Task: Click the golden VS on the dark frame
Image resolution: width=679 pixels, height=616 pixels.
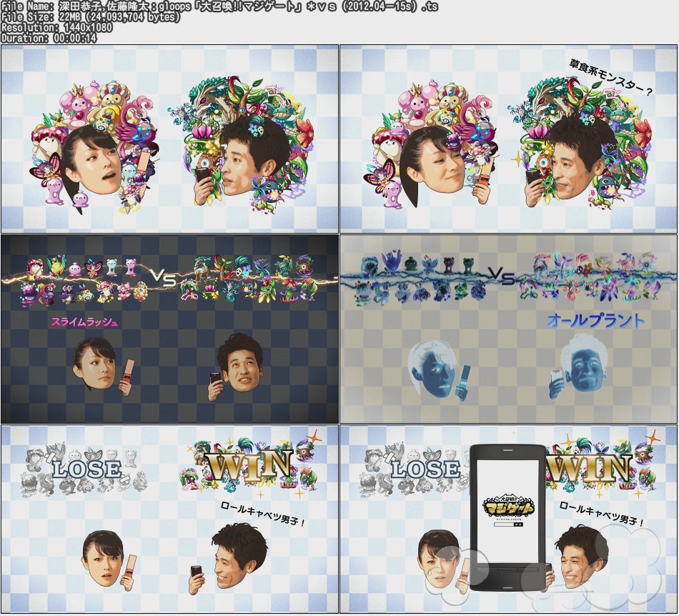Action: coord(164,278)
